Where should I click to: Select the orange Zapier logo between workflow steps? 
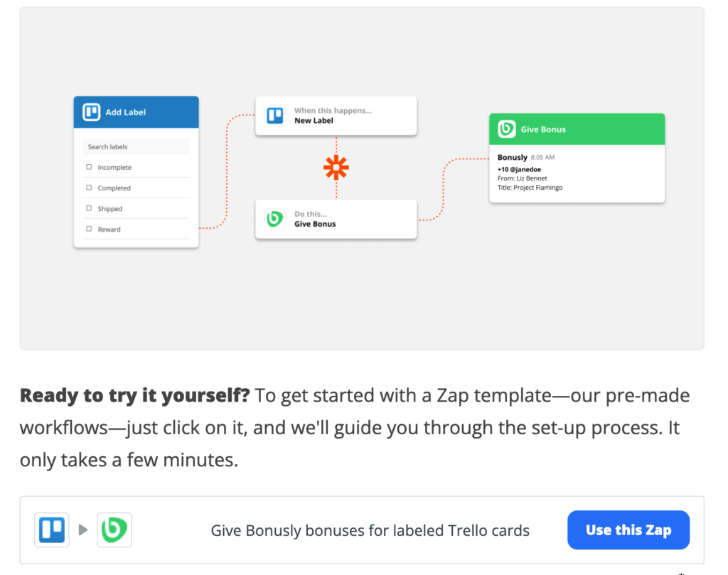(x=336, y=168)
